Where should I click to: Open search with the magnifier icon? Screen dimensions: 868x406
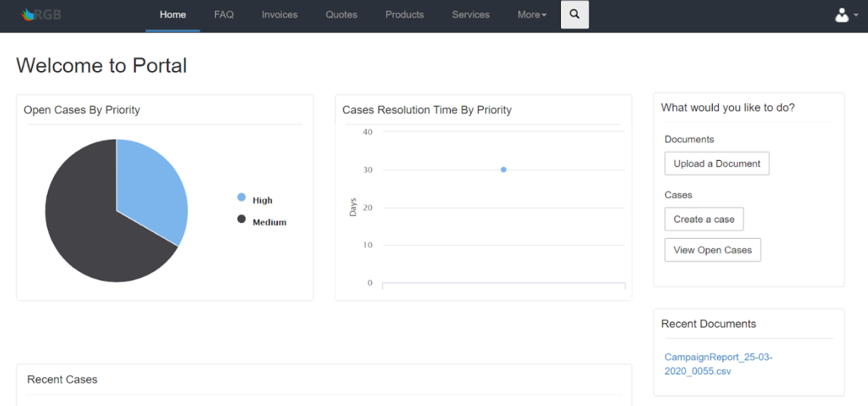[575, 14]
